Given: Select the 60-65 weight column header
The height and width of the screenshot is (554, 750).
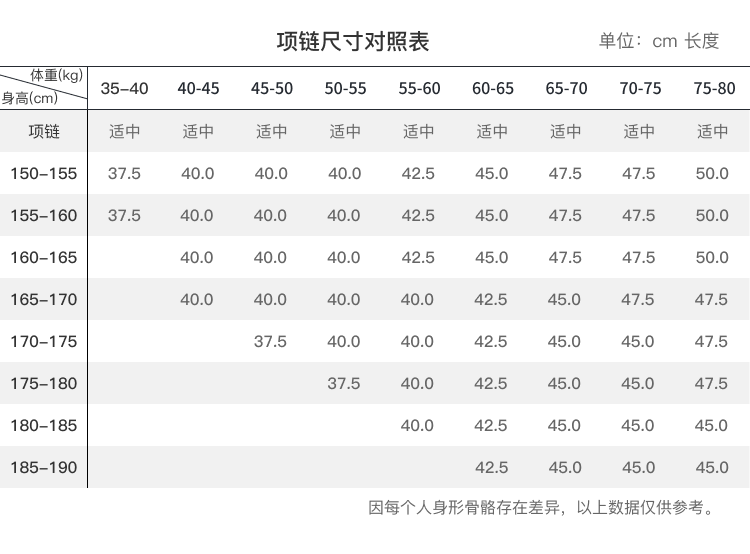Looking at the screenshot, I should [492, 89].
